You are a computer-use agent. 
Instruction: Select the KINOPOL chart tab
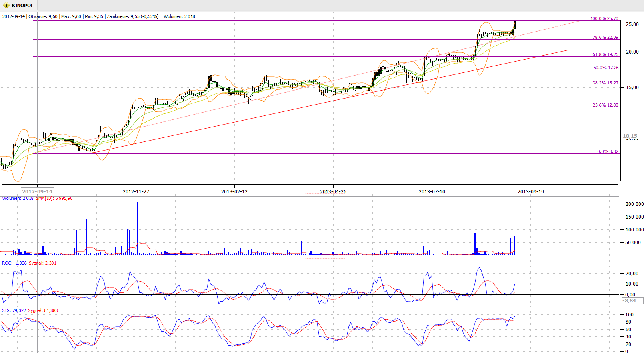(x=19, y=5)
